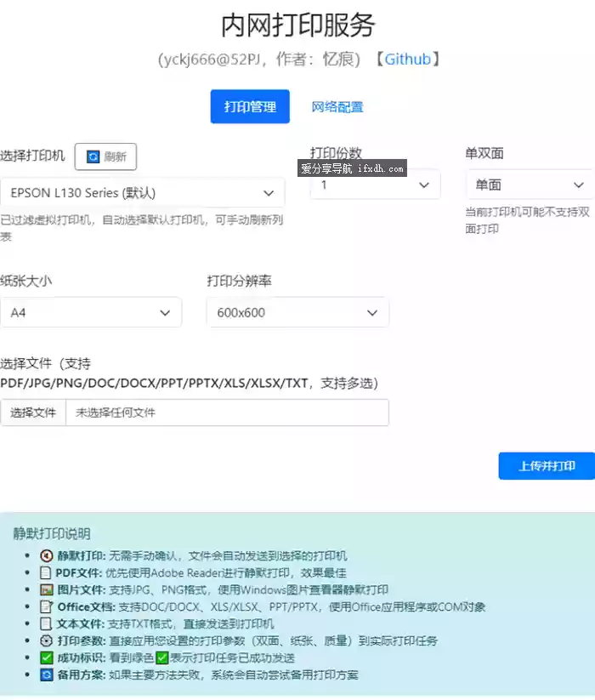Switch to 打印管理 tab
The height and width of the screenshot is (700, 595).
(x=250, y=106)
